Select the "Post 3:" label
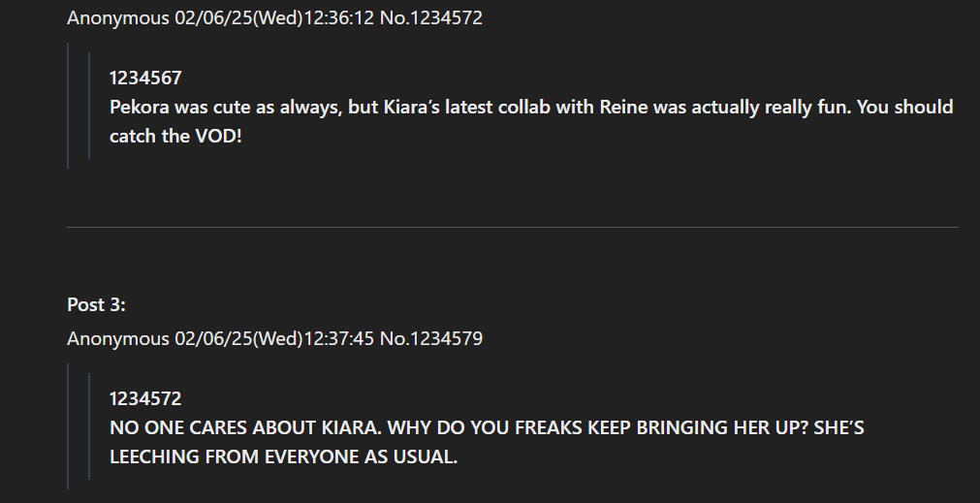This screenshot has width=980, height=503. coord(96,305)
